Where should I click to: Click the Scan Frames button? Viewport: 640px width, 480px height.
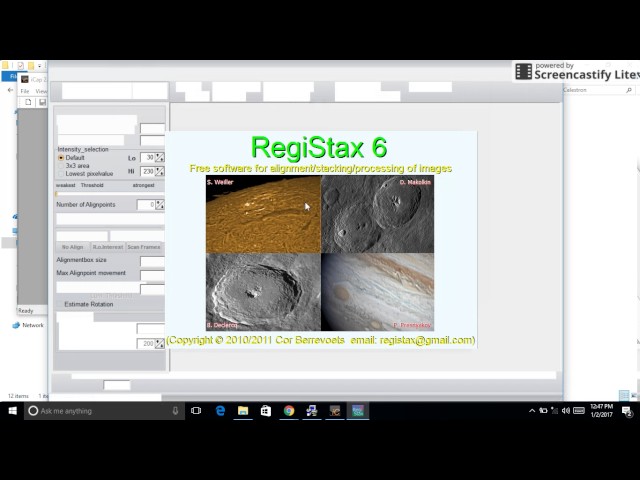144,247
